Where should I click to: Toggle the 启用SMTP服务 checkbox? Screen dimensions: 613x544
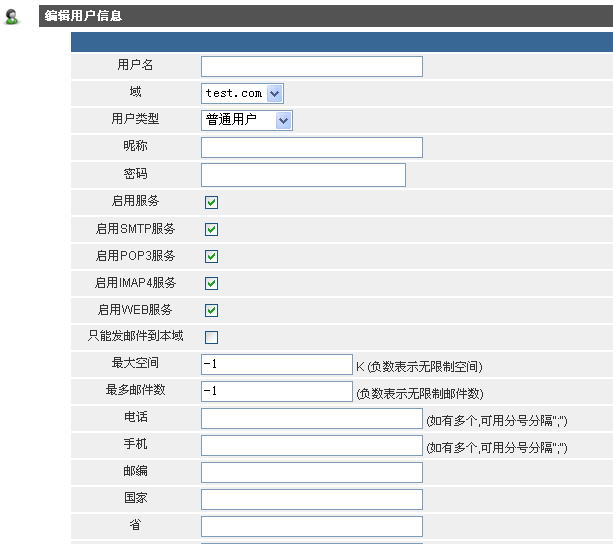click(211, 229)
